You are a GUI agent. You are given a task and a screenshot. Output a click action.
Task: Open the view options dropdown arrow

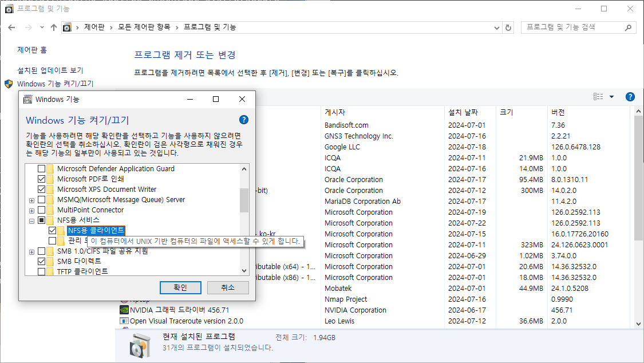(x=611, y=97)
